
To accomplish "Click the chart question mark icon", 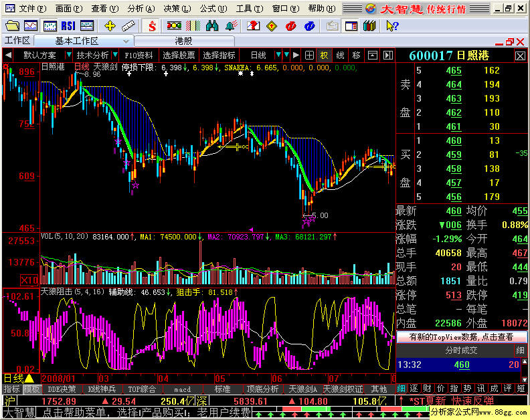I will [x=253, y=25].
